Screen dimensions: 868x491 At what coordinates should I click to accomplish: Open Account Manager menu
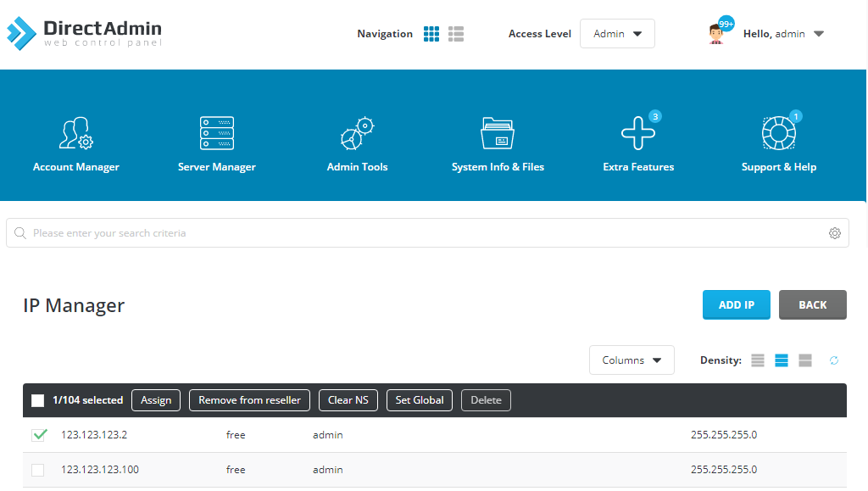point(75,144)
